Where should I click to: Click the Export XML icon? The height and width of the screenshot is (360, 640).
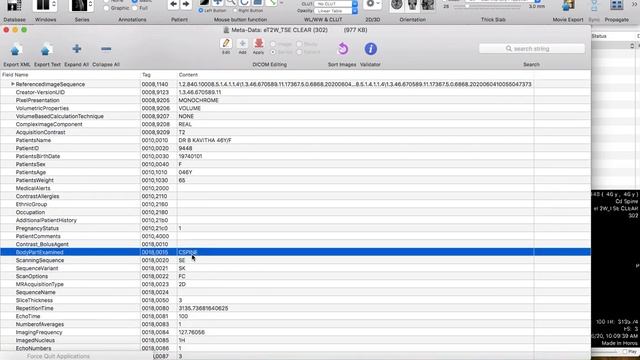[16, 49]
